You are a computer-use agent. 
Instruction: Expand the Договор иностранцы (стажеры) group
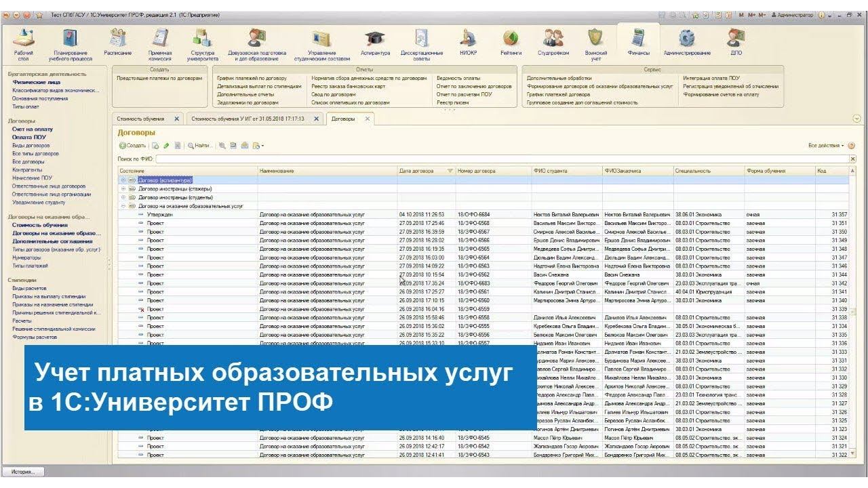tap(123, 188)
